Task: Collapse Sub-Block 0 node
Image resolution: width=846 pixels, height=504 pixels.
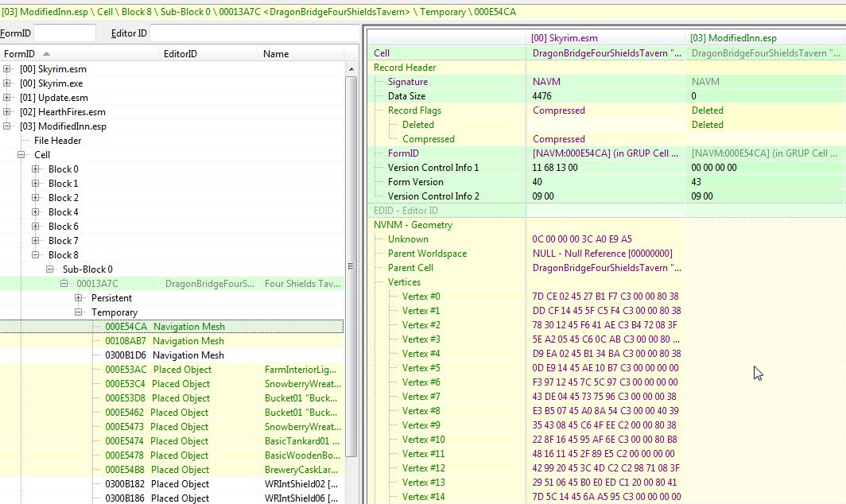Action: click(x=49, y=269)
